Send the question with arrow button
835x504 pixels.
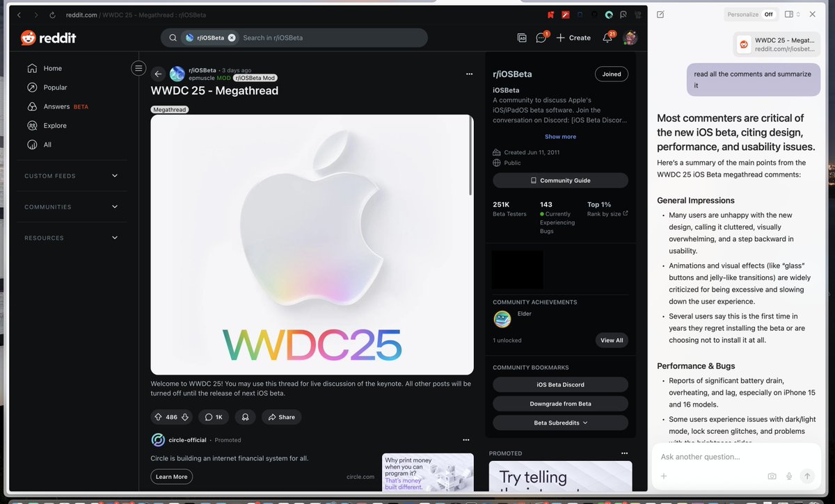coord(807,476)
